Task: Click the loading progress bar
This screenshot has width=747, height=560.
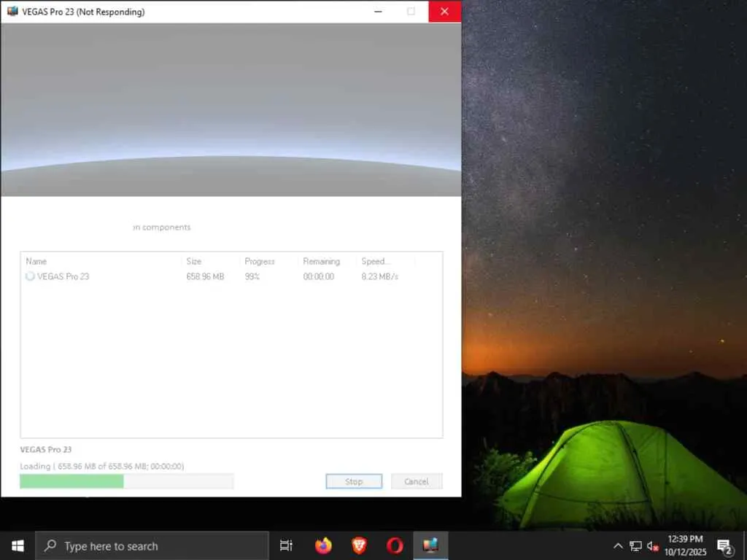Action: pyautogui.click(x=127, y=481)
